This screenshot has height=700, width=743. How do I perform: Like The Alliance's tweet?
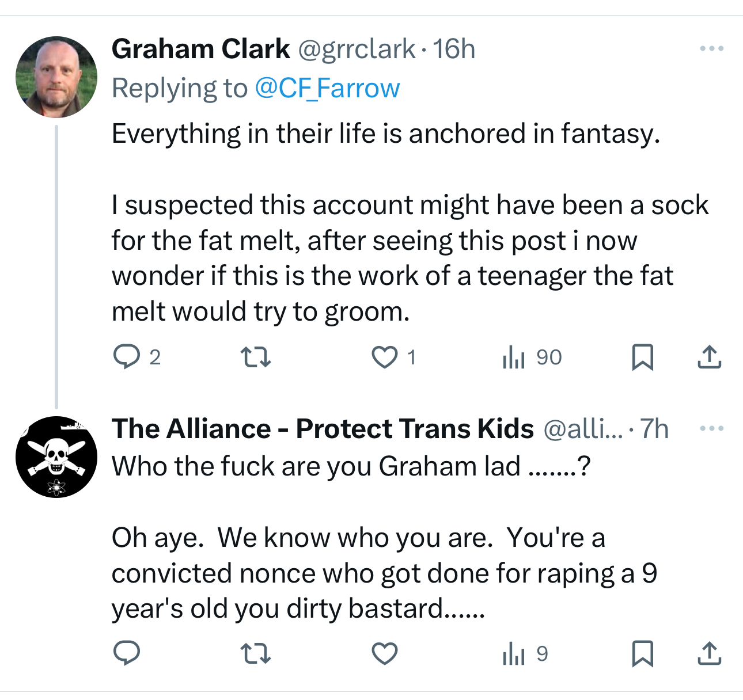(x=384, y=653)
